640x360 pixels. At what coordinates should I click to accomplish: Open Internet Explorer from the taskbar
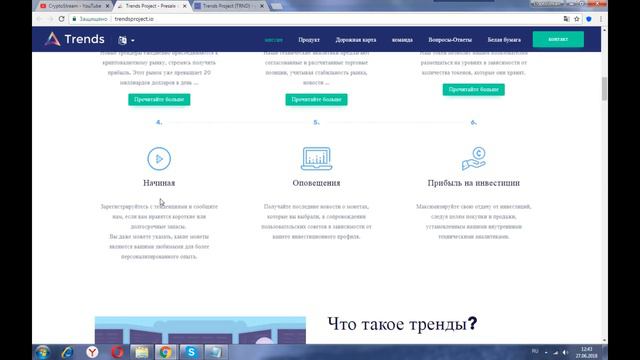point(67,352)
